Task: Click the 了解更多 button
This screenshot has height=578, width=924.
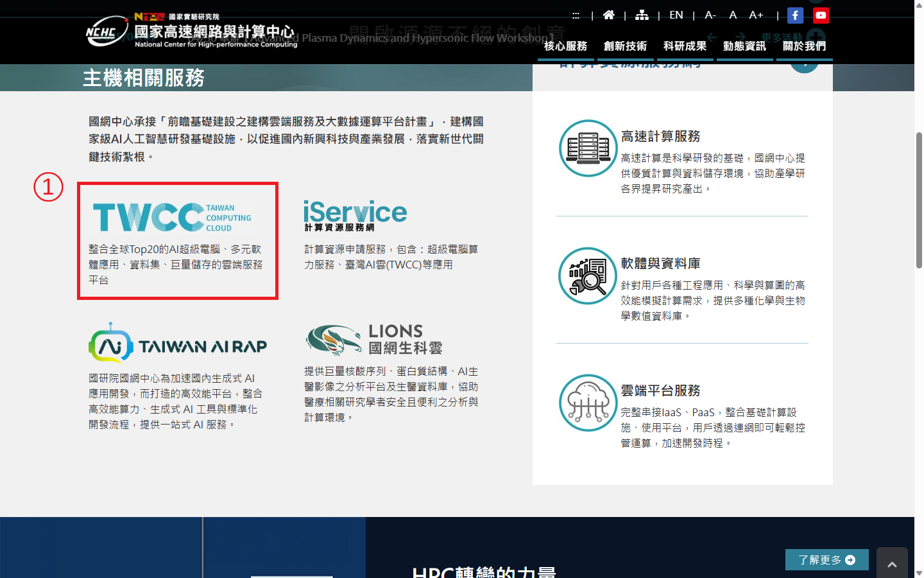Action: (827, 560)
